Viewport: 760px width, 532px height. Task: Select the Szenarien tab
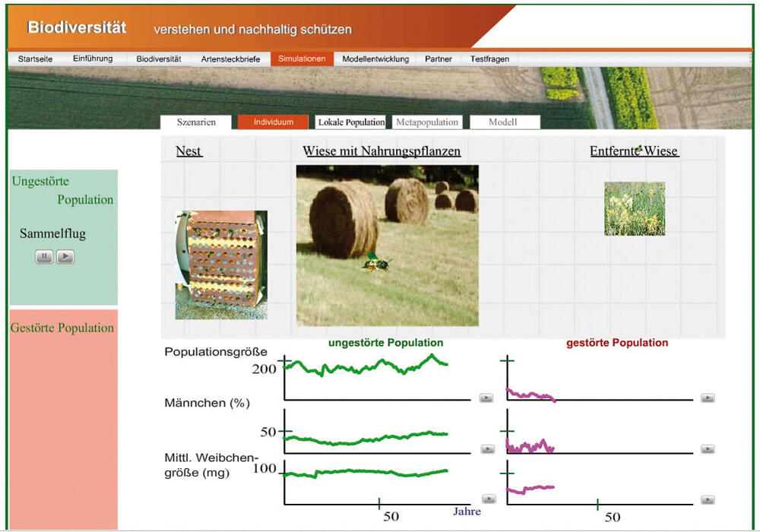tap(196, 122)
